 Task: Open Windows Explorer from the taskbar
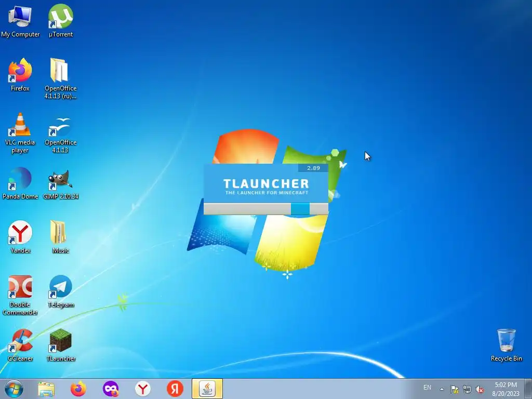point(46,389)
